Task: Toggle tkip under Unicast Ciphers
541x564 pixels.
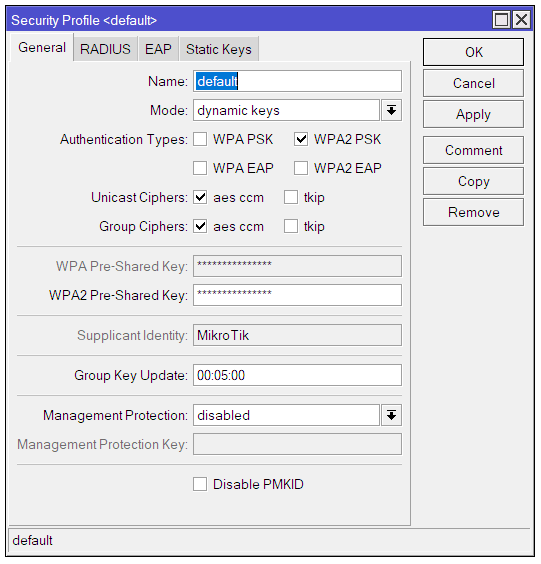Action: click(291, 197)
